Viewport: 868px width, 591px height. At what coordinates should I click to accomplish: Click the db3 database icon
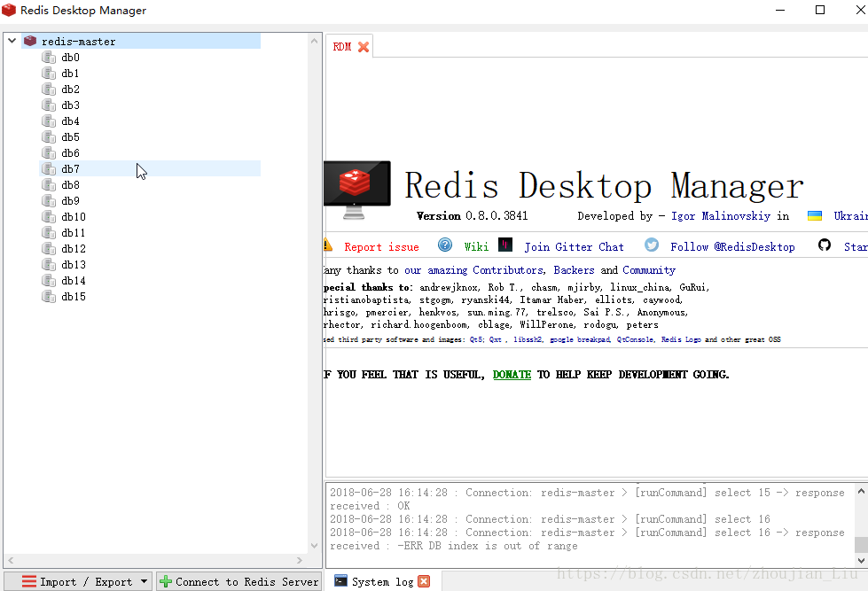(49, 105)
